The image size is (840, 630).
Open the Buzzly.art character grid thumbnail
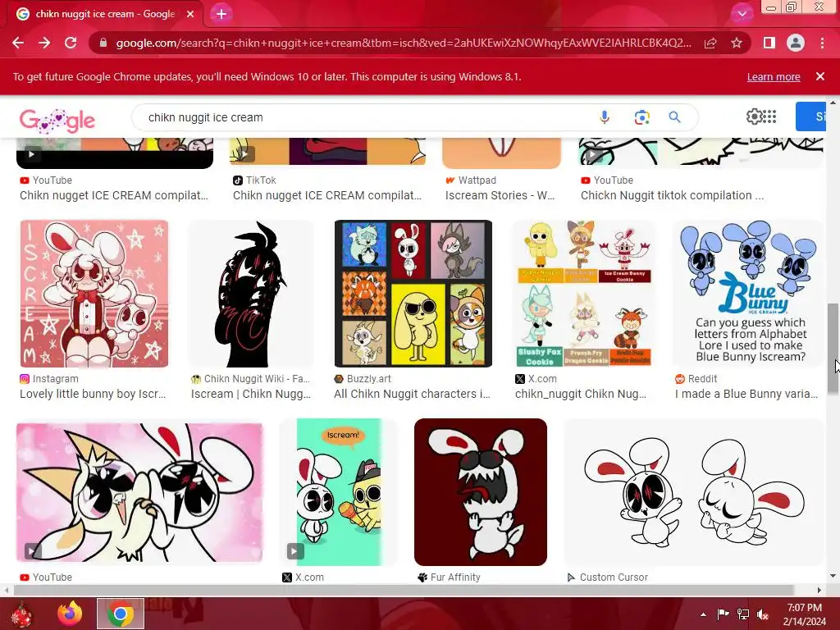click(x=413, y=294)
